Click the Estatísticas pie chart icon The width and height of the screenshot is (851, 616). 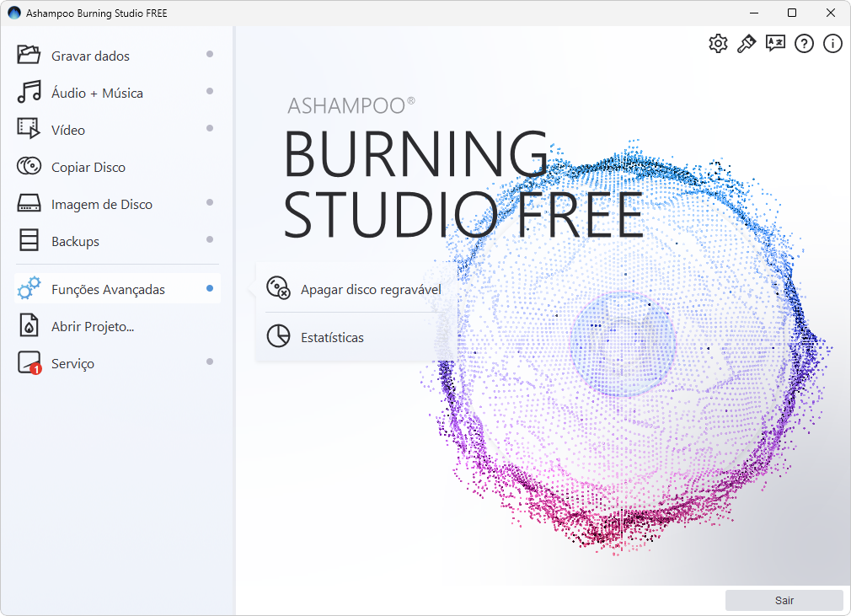278,336
